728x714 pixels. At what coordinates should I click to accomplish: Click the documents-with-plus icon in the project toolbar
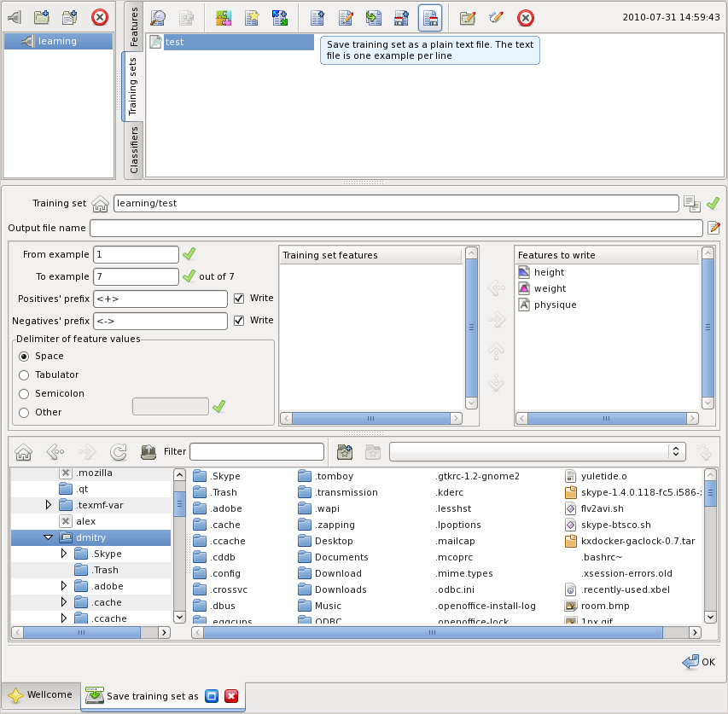[x=70, y=18]
